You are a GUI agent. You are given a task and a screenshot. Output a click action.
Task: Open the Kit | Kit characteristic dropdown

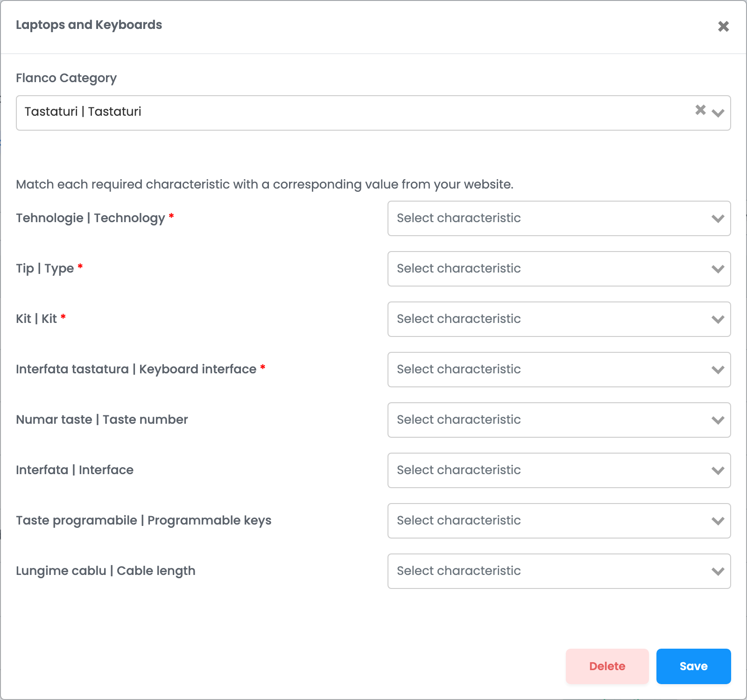(559, 319)
